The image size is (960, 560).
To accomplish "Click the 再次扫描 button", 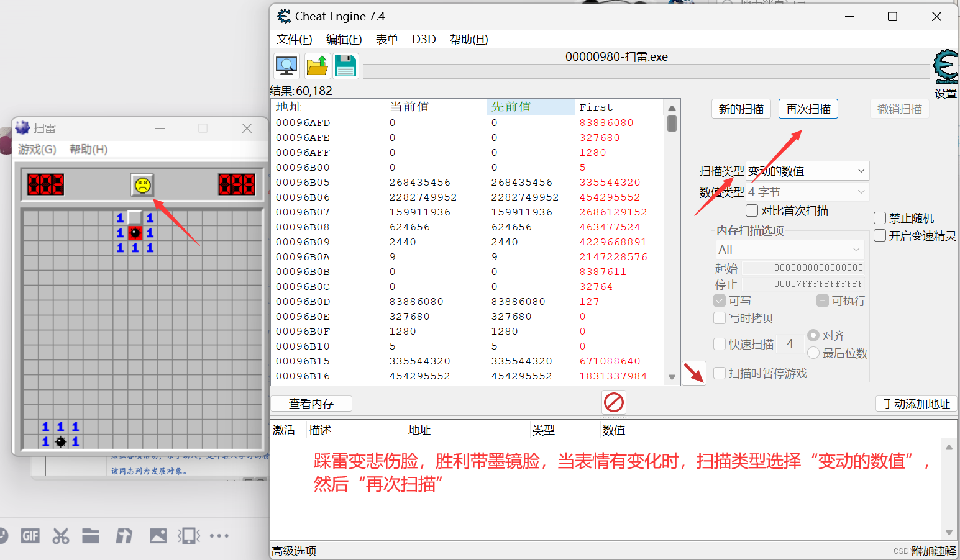I will point(808,109).
